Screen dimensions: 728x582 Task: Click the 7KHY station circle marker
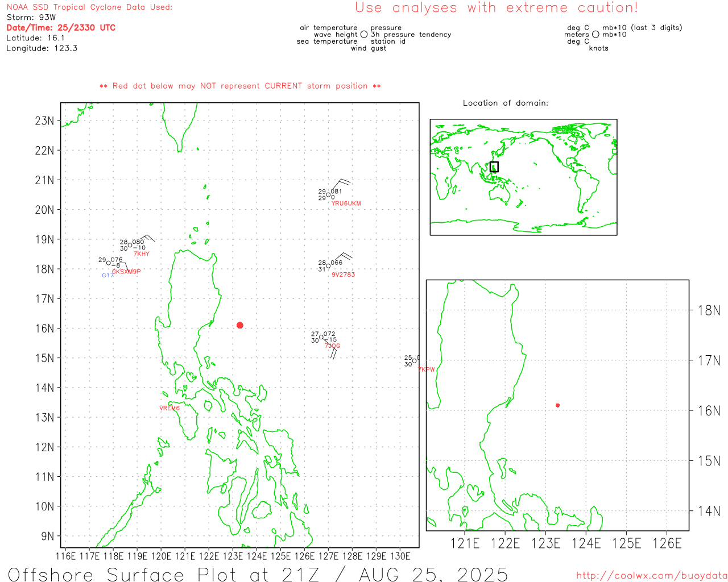(x=130, y=245)
